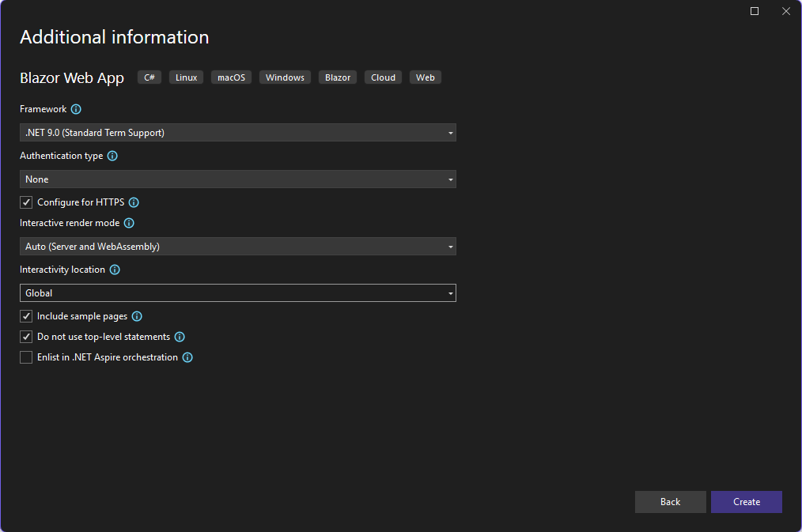
Task: Click the Cloud tag
Action: click(x=383, y=77)
